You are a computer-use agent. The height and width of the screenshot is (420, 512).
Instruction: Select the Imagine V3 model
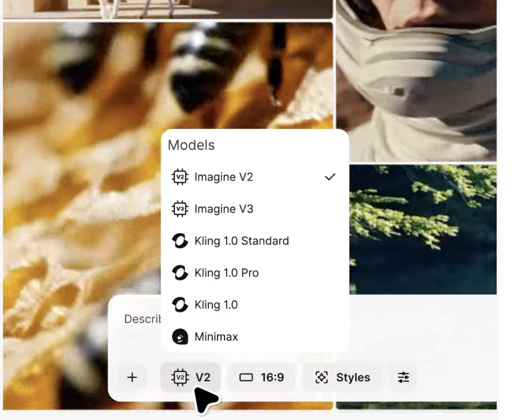click(254, 209)
